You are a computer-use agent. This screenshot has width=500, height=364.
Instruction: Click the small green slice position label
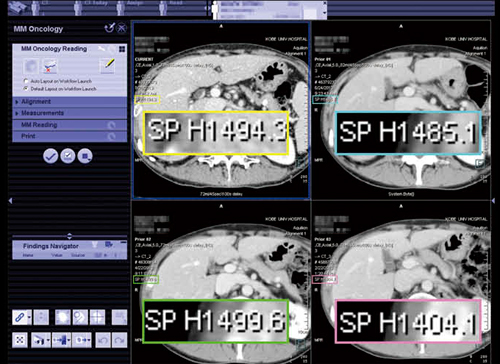[x=146, y=279]
